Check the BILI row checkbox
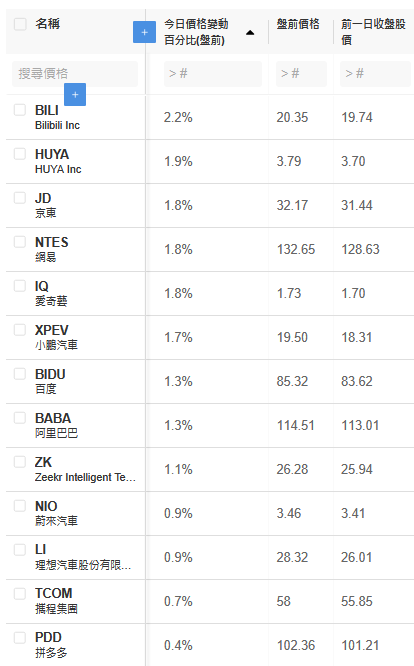This screenshot has height=666, width=414. [x=20, y=110]
